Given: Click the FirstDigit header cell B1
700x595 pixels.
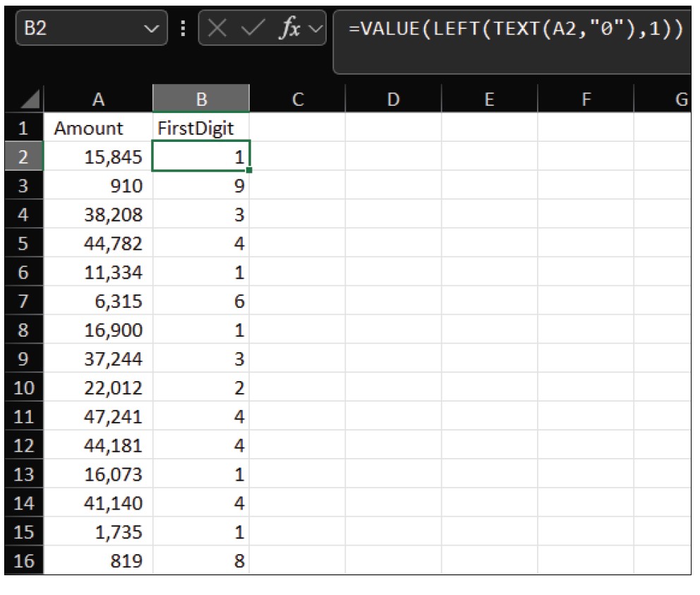Looking at the screenshot, I should (x=201, y=128).
